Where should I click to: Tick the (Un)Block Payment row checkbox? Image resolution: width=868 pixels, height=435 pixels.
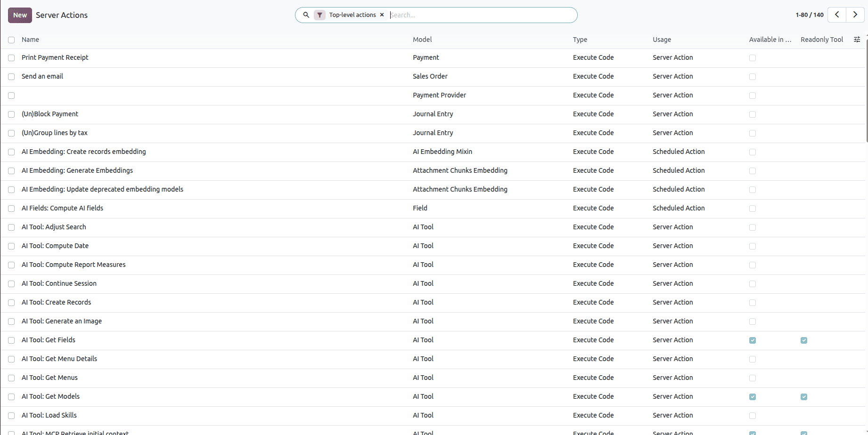(x=11, y=114)
